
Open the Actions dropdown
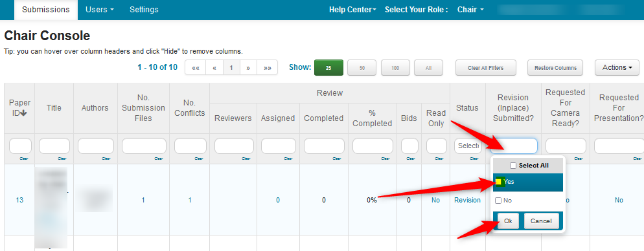click(617, 68)
